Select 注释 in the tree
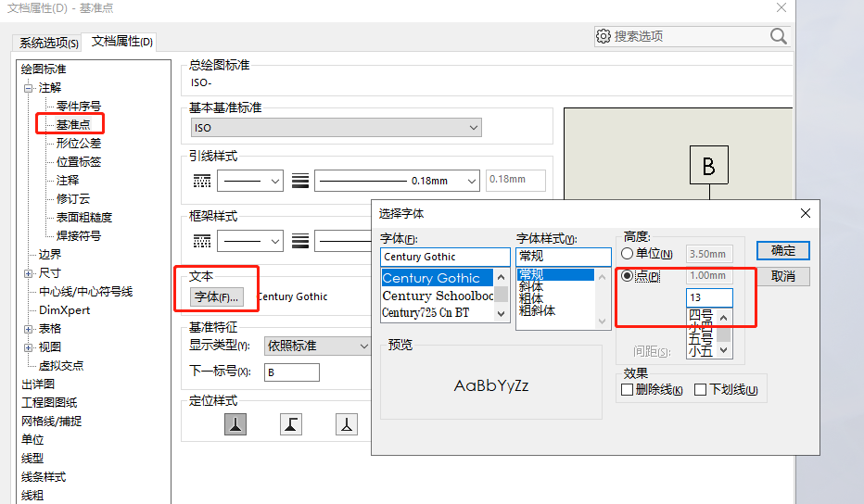Image resolution: width=864 pixels, height=504 pixels. (x=68, y=180)
